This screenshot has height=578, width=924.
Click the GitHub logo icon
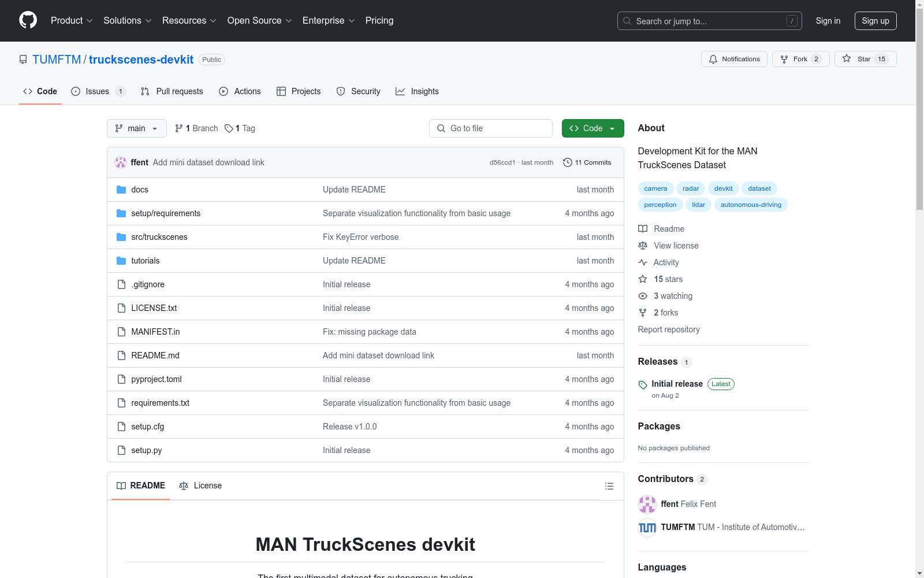click(x=28, y=20)
